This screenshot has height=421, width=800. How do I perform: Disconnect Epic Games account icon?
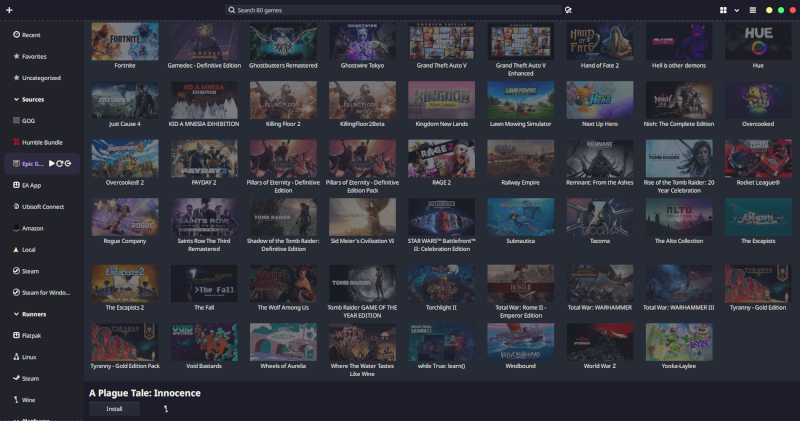(68, 163)
